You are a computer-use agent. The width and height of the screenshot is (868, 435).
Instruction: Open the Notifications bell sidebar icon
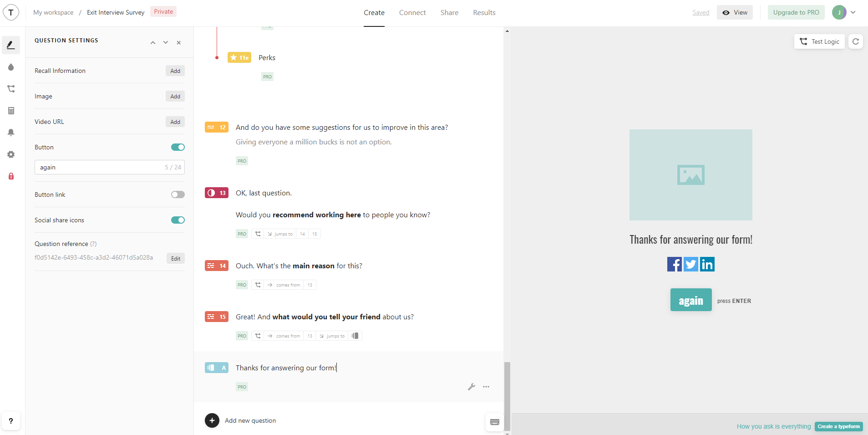pos(11,133)
